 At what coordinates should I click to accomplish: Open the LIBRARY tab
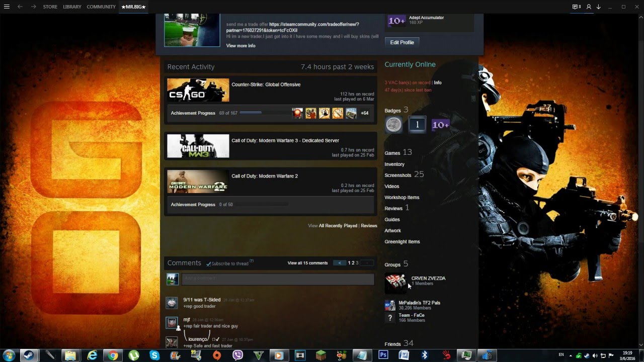pos(72,7)
